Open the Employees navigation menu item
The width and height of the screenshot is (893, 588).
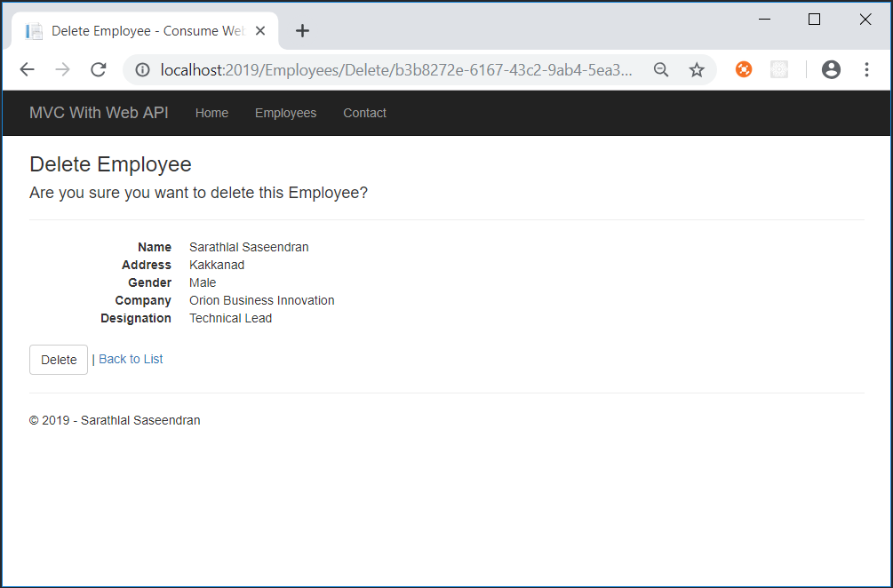(x=285, y=113)
